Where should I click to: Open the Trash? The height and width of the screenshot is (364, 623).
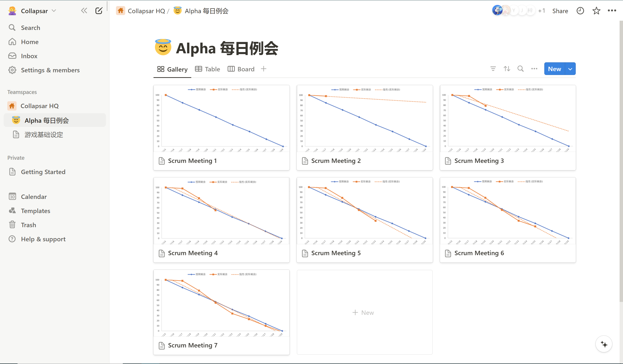coord(29,225)
